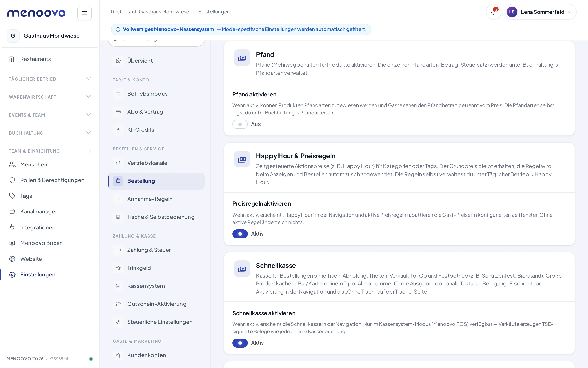This screenshot has width=588, height=368.
Task: Click the Integrationen plug icon
Action: 12,227
